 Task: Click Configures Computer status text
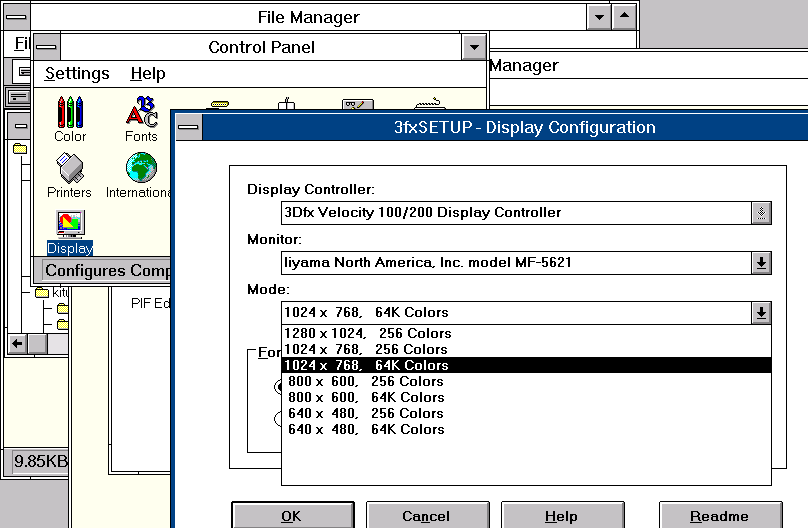[x=108, y=270]
